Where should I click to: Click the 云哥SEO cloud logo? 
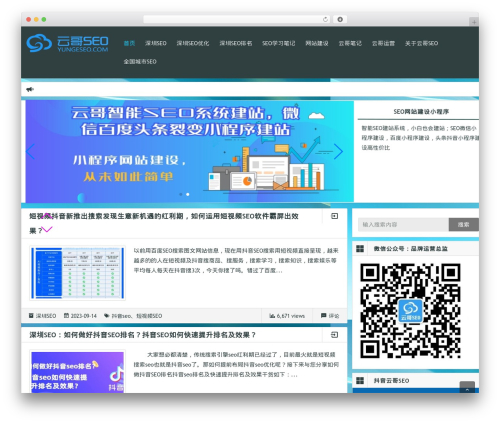(67, 43)
